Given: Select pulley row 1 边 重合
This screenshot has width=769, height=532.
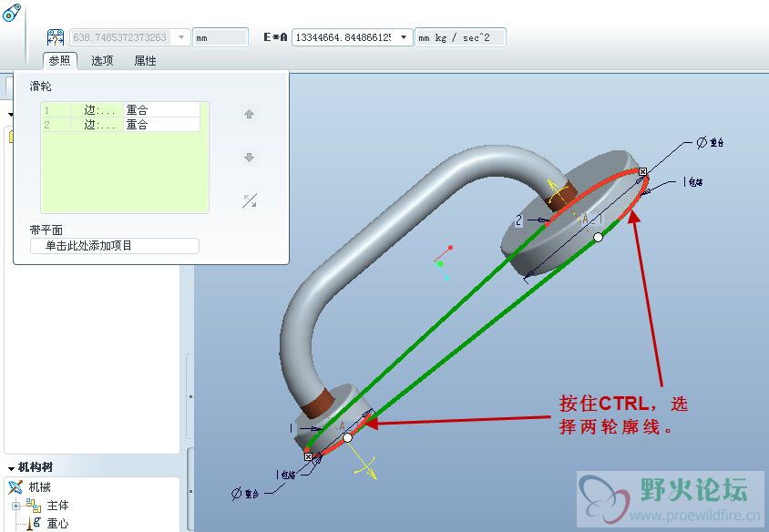Looking at the screenshot, I should coord(121,110).
